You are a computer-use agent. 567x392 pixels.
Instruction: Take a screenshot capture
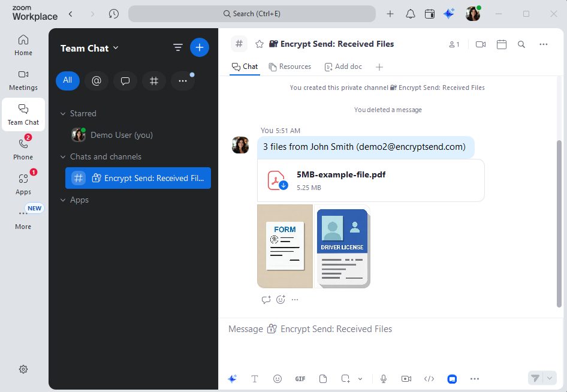345,379
